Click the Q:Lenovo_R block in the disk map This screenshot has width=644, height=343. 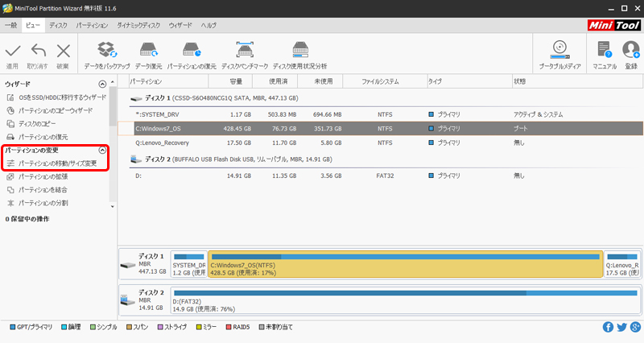[622, 264]
